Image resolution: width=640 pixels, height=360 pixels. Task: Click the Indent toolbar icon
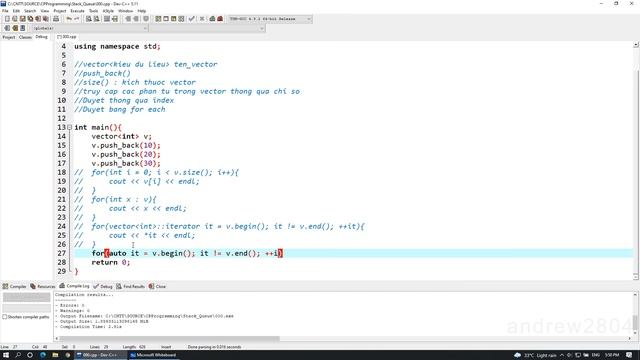pos(107,19)
